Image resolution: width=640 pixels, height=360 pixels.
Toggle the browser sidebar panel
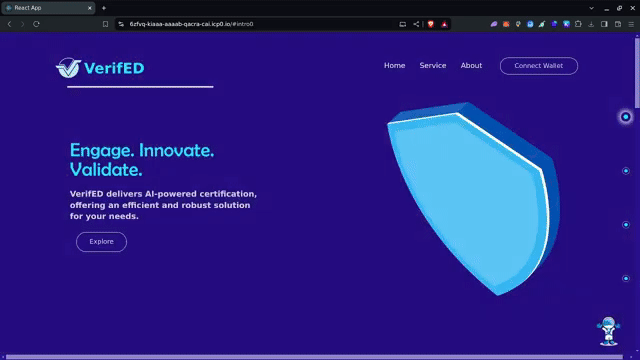pyautogui.click(x=604, y=24)
